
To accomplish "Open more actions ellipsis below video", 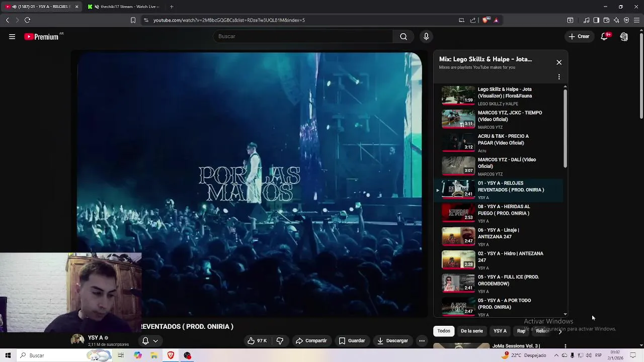I will tap(422, 340).
